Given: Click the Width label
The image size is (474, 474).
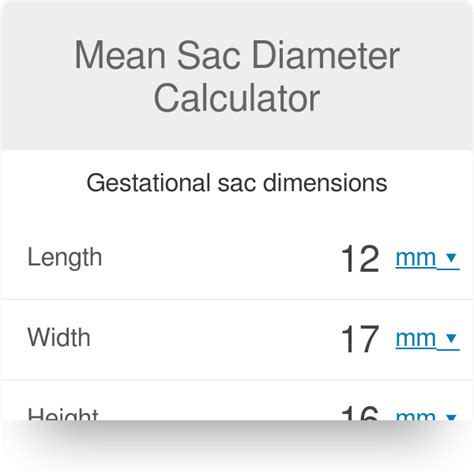Looking at the screenshot, I should (x=59, y=338).
